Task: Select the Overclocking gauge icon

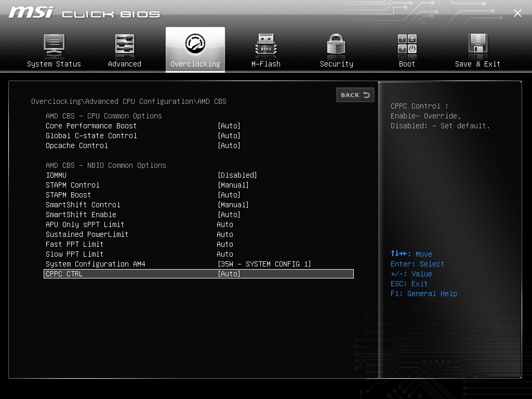Action: pyautogui.click(x=195, y=44)
